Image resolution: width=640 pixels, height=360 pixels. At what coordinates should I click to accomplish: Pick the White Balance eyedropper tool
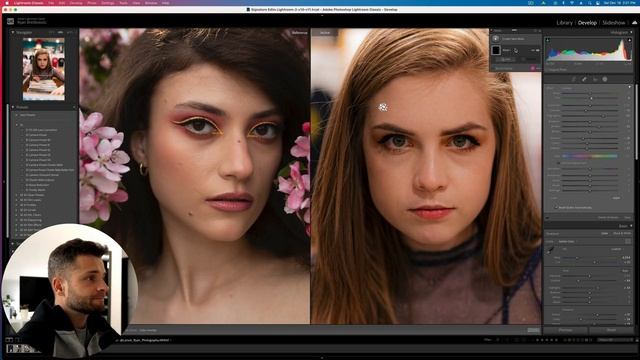pyautogui.click(x=551, y=249)
